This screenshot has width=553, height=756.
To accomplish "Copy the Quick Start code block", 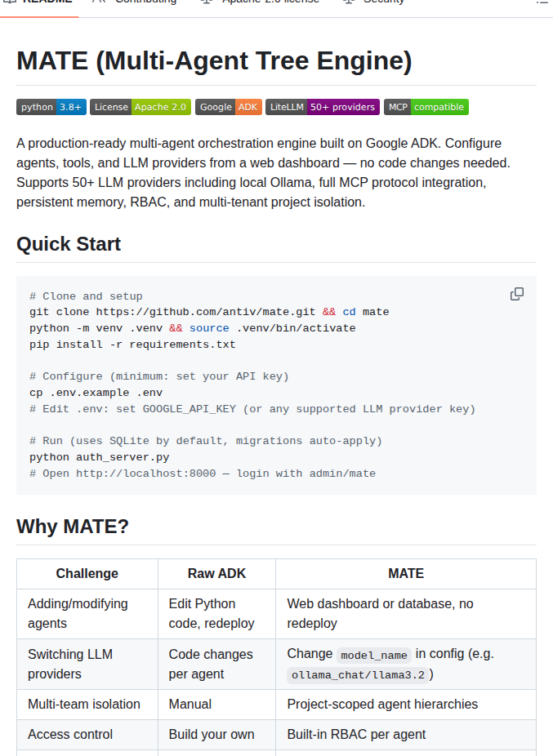I will click(x=517, y=294).
